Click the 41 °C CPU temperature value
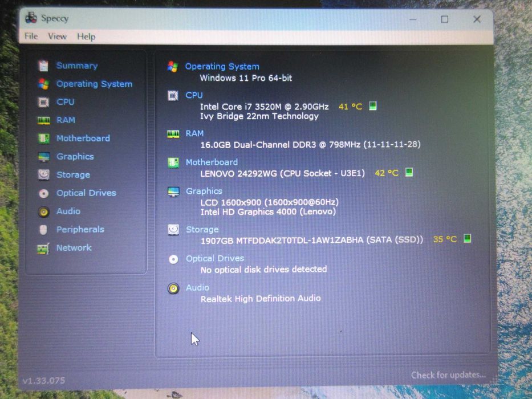 (x=350, y=107)
